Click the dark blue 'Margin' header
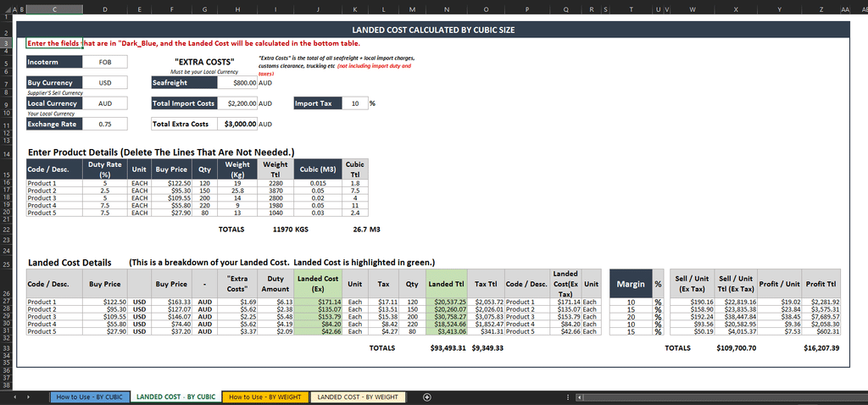This screenshot has width=868, height=405. pos(631,284)
